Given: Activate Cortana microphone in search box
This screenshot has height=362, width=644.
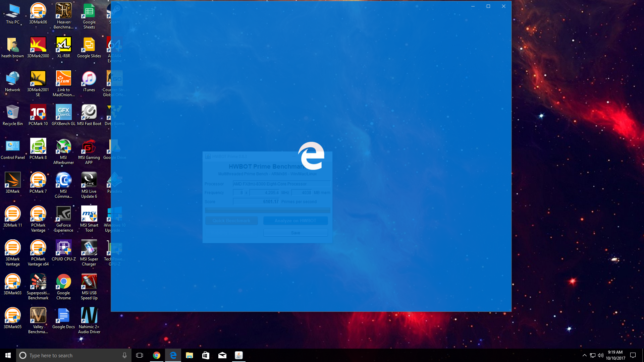Looking at the screenshot, I should point(124,355).
